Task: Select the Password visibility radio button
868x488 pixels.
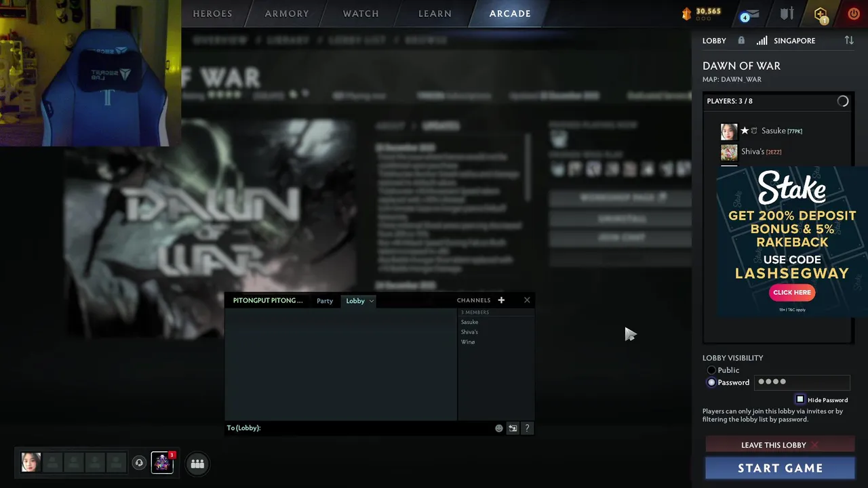Action: click(711, 382)
